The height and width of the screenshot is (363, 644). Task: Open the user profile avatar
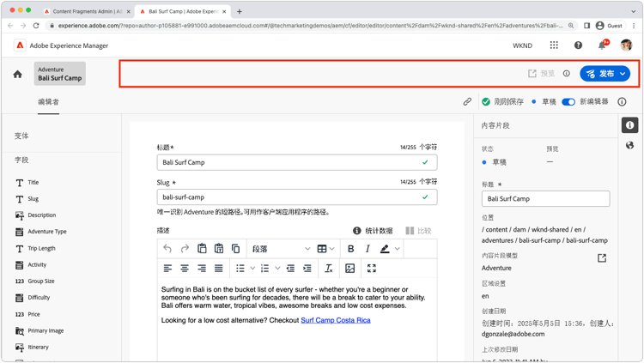(626, 45)
